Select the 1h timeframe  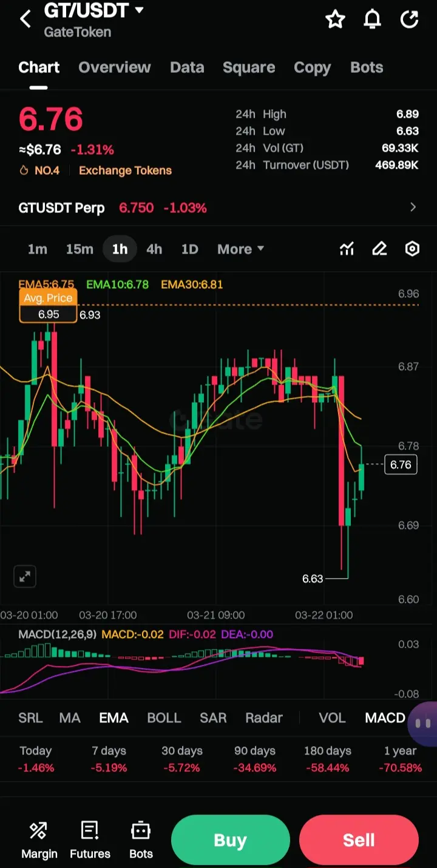[120, 249]
